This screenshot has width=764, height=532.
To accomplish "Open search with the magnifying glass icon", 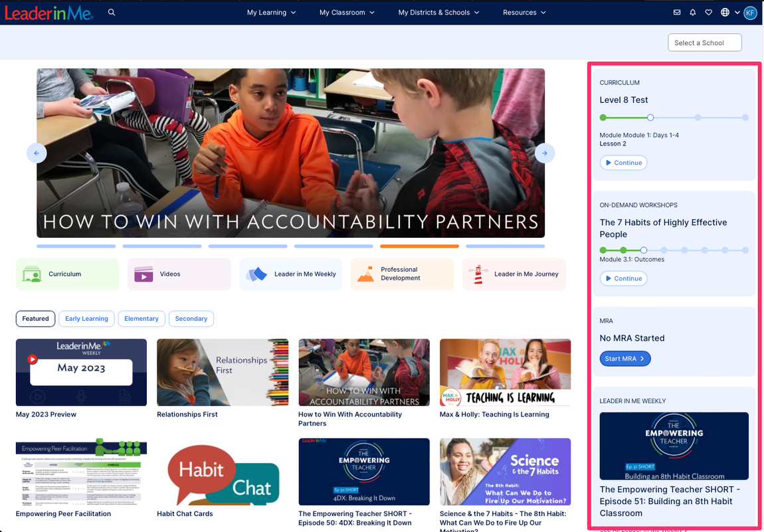I will [x=111, y=12].
